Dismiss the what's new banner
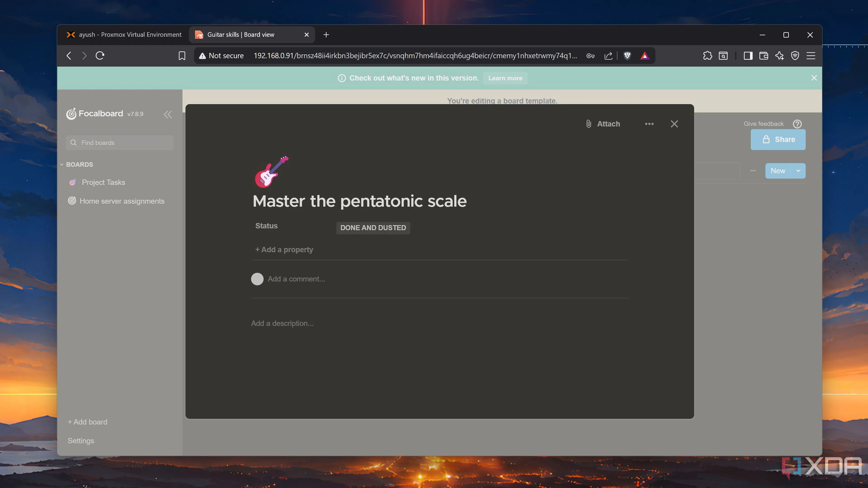 (814, 78)
